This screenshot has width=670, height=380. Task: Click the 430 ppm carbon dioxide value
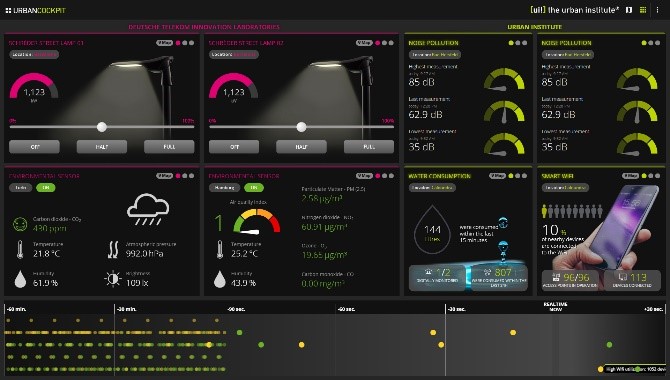(50, 228)
